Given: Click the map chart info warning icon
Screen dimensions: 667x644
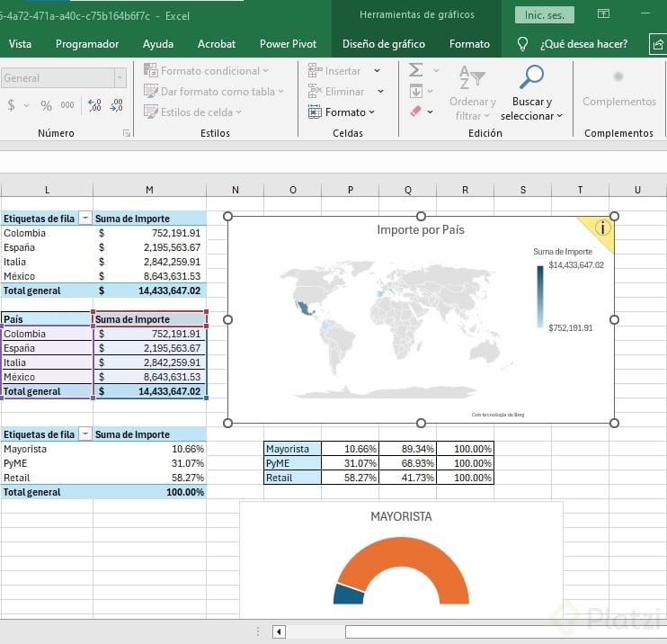Looking at the screenshot, I should click(602, 228).
